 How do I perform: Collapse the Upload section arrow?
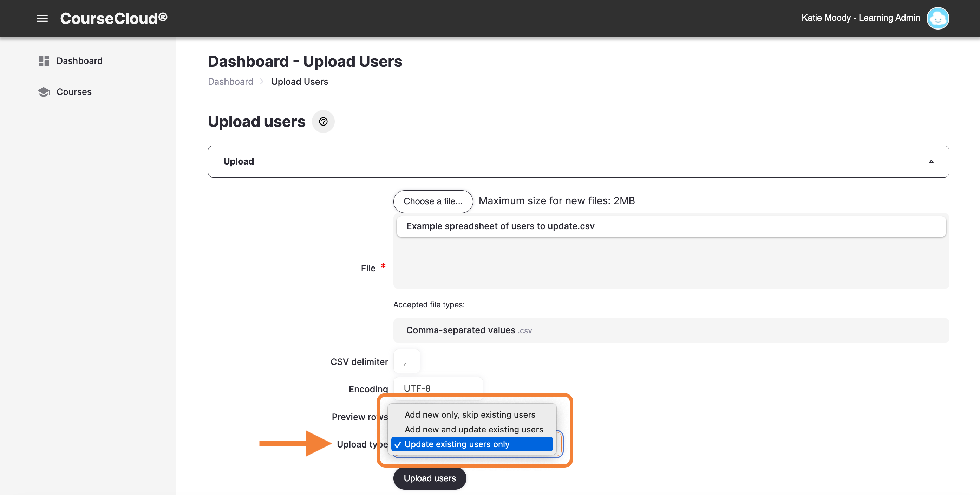click(x=931, y=161)
